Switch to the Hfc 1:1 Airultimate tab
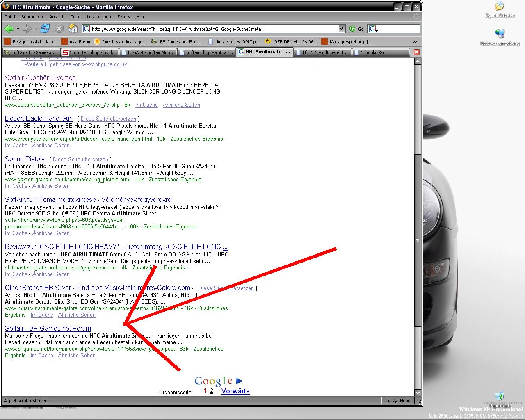The width and height of the screenshot is (525, 420). 323,52
